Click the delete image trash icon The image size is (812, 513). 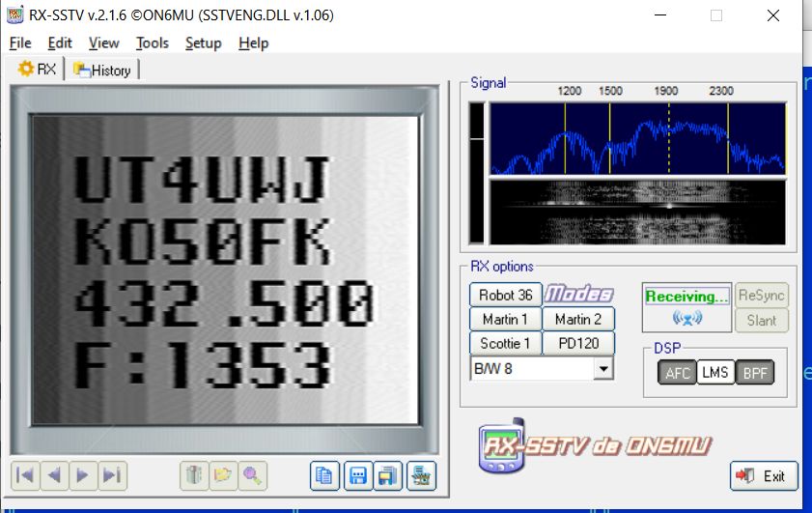pyautogui.click(x=195, y=475)
